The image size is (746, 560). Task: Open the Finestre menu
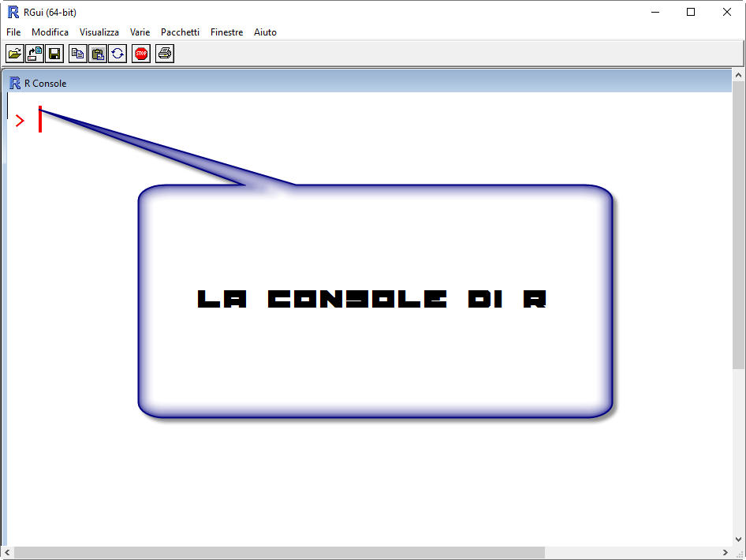point(226,32)
